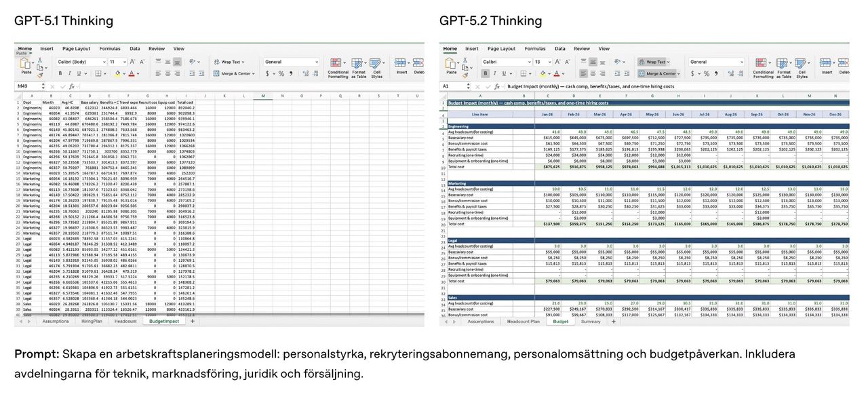868x399 pixels.
Task: Open Summary sheet tab in right workbook
Action: coord(590,322)
